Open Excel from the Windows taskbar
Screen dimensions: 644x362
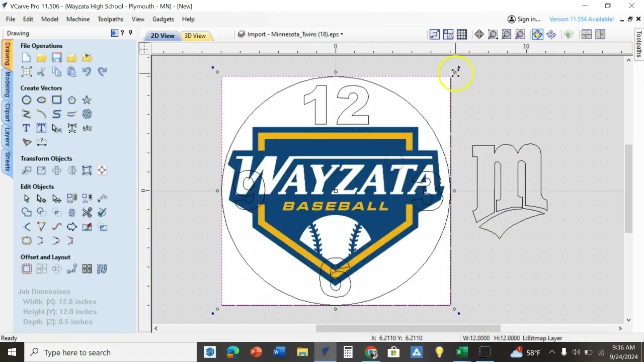(461, 352)
